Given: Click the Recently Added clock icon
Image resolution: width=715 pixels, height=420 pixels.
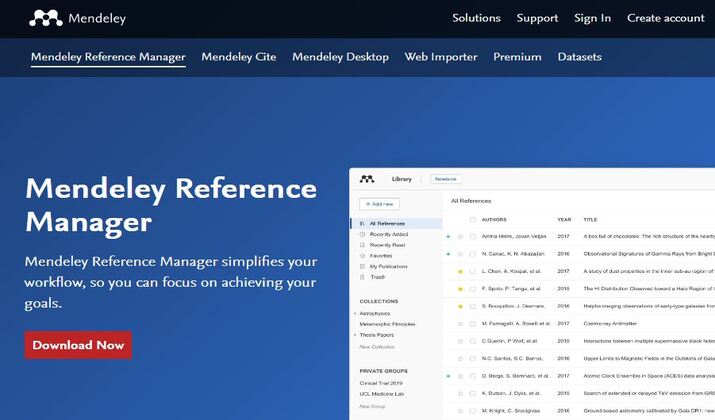Looking at the screenshot, I should pos(362,234).
